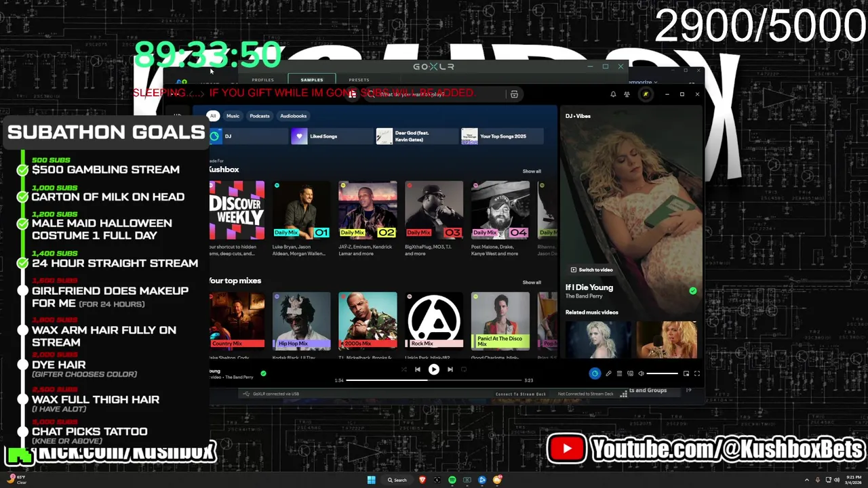Select the Music filter chip
868x488 pixels.
[x=233, y=116]
